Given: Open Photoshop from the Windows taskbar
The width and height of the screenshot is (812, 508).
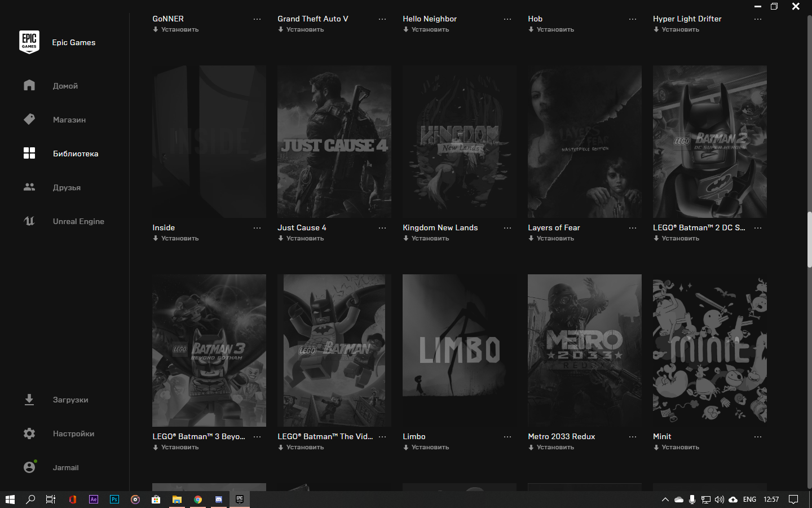Looking at the screenshot, I should point(114,500).
